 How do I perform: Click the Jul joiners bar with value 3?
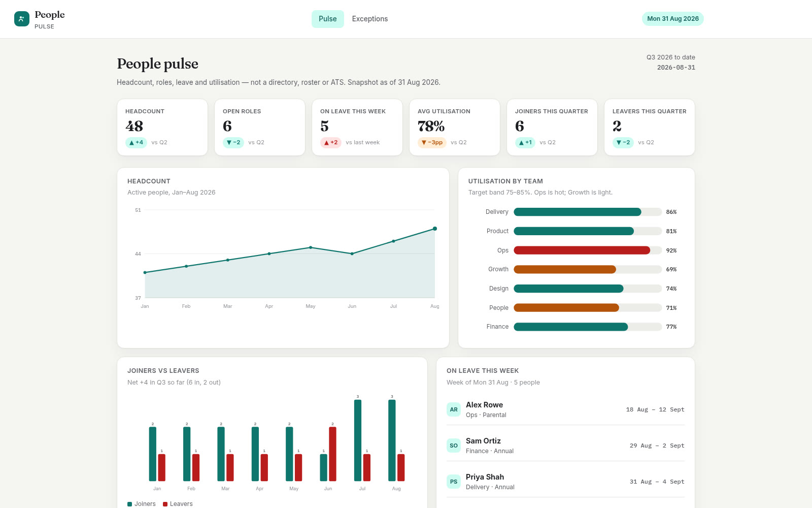pyautogui.click(x=358, y=440)
